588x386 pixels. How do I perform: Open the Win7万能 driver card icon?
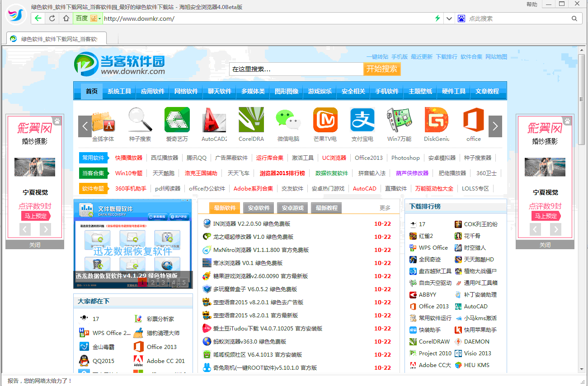(x=400, y=120)
